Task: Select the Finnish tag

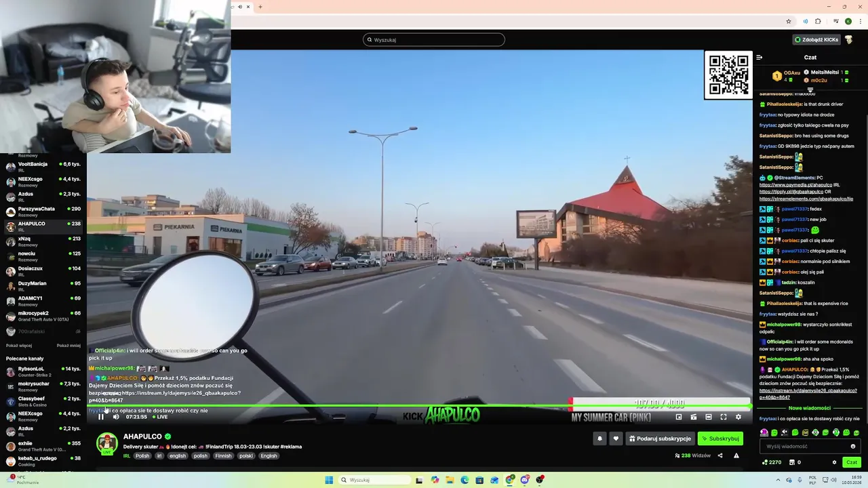Action: point(223,456)
